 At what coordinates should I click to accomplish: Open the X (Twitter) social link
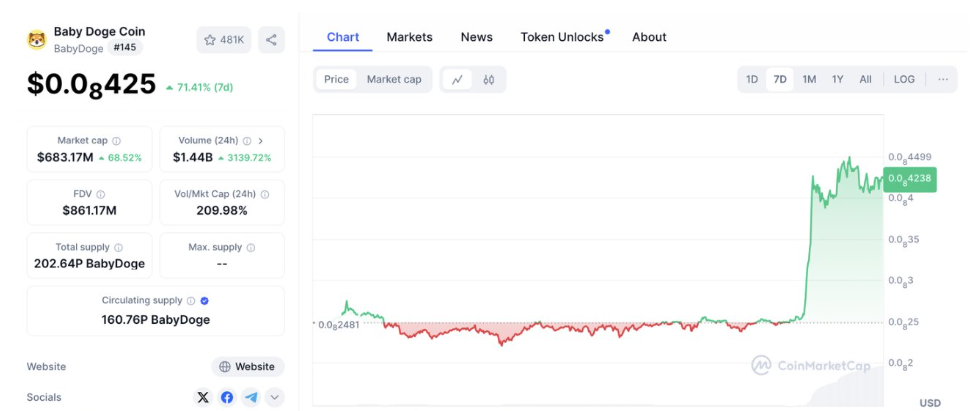(203, 397)
